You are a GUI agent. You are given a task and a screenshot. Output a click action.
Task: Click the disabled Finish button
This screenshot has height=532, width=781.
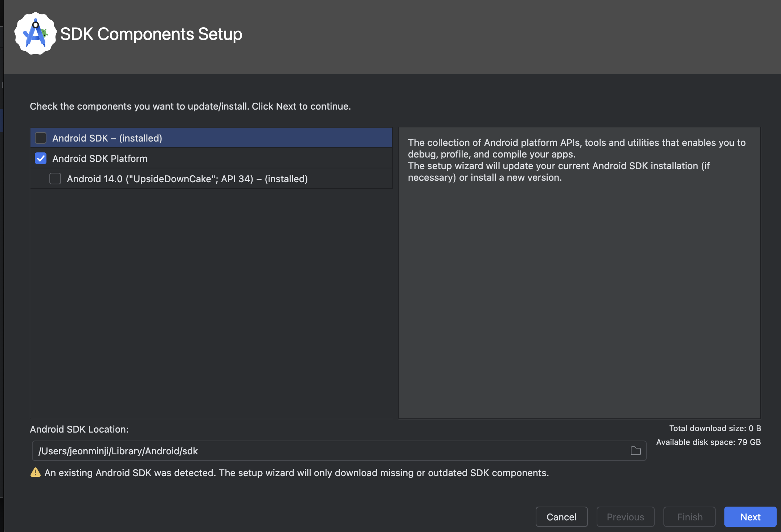tap(690, 517)
